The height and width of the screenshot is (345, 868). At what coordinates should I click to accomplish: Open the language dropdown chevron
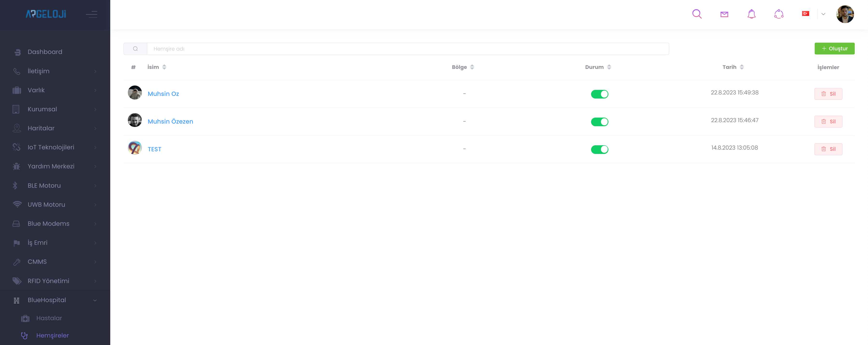pos(823,14)
